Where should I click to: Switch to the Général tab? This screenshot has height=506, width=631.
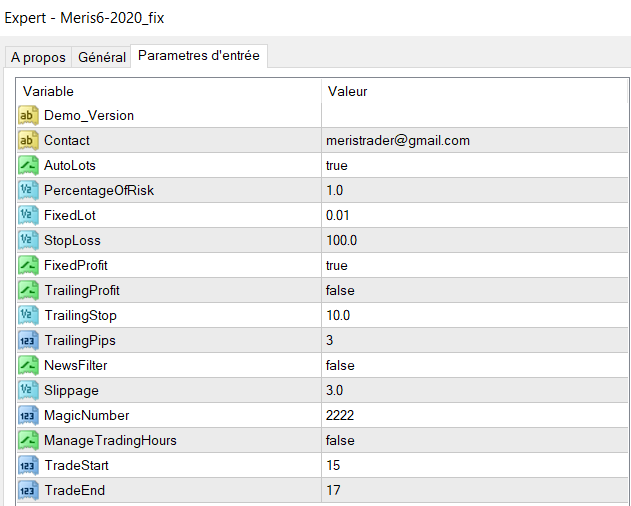tap(102, 58)
